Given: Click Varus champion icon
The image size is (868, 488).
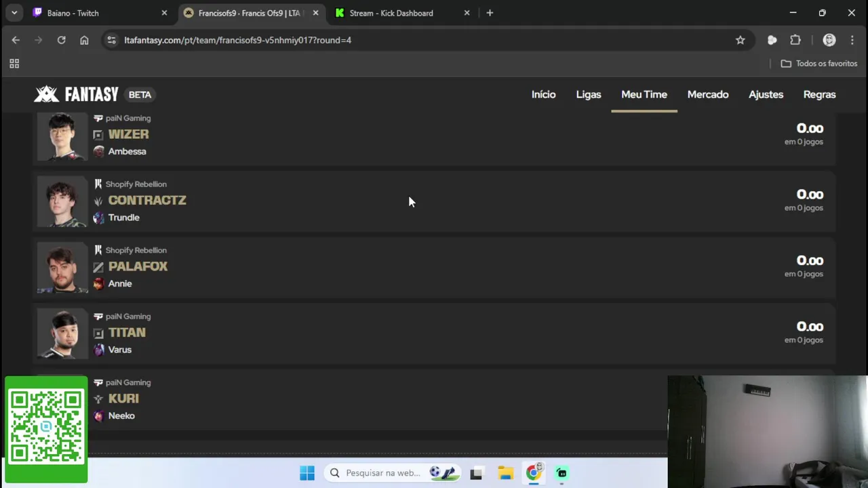Looking at the screenshot, I should point(99,350).
